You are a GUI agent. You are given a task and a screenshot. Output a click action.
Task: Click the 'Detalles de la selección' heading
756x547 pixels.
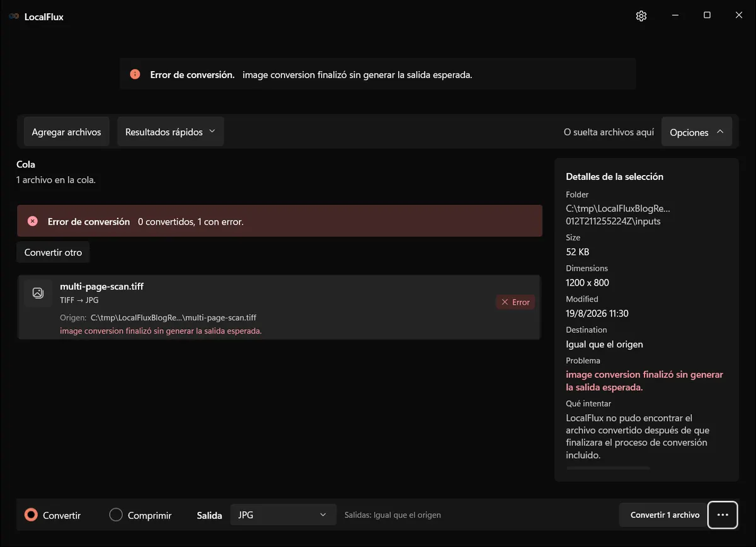tap(615, 177)
